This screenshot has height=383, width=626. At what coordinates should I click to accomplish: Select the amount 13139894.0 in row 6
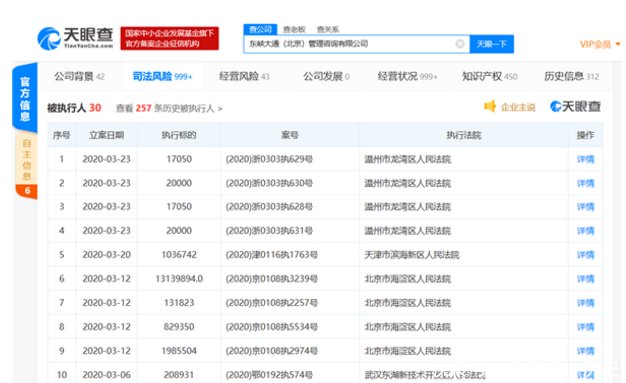pos(179,279)
